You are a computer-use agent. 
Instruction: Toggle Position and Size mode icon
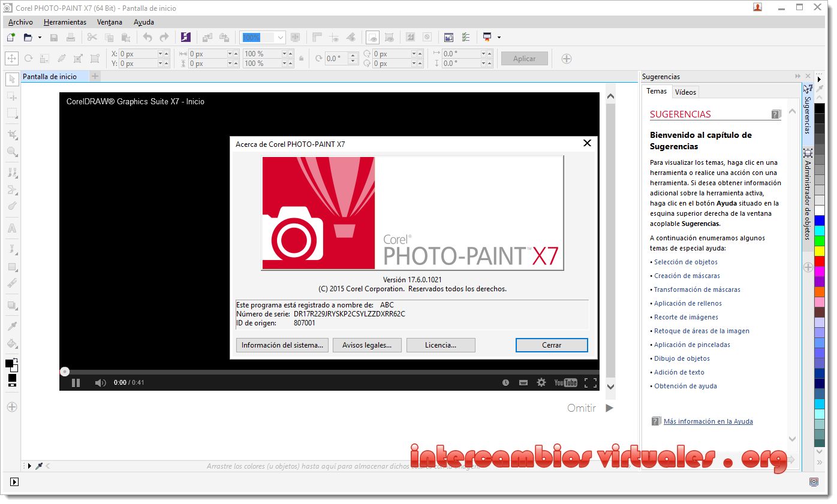(x=11, y=58)
